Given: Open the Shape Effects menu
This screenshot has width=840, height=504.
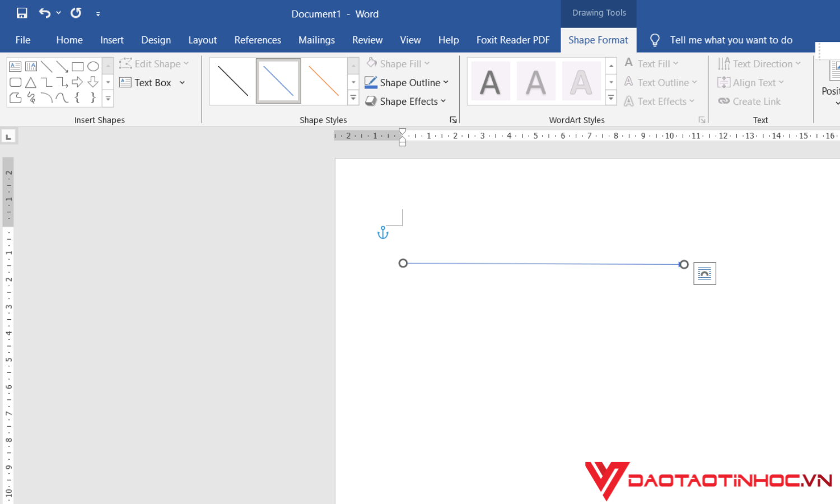Looking at the screenshot, I should pyautogui.click(x=406, y=101).
